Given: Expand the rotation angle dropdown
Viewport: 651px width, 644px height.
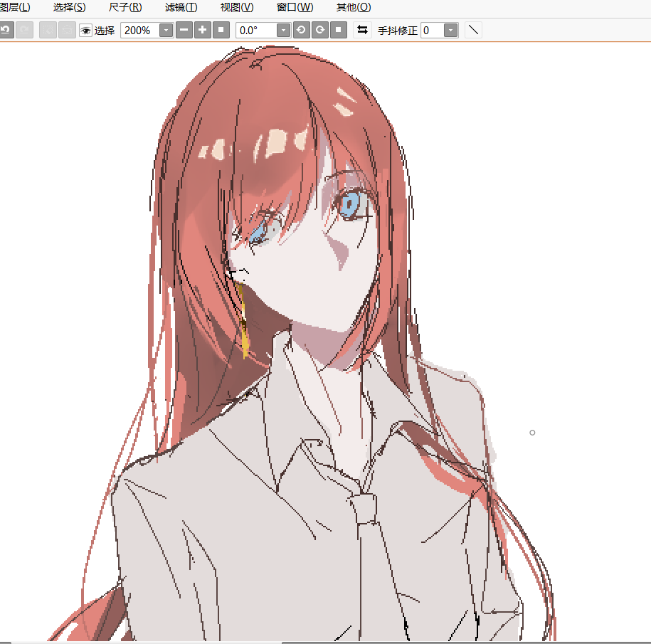Looking at the screenshot, I should (283, 31).
